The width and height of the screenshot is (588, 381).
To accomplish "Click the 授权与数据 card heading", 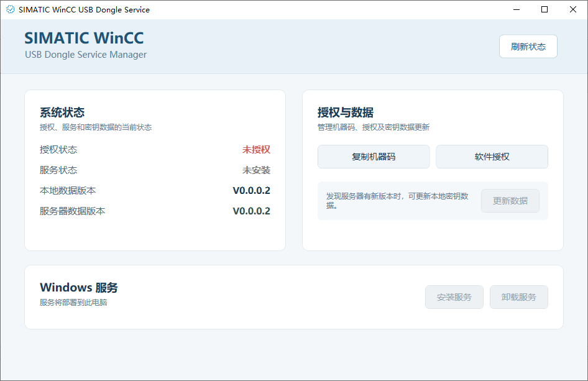I will (x=346, y=112).
